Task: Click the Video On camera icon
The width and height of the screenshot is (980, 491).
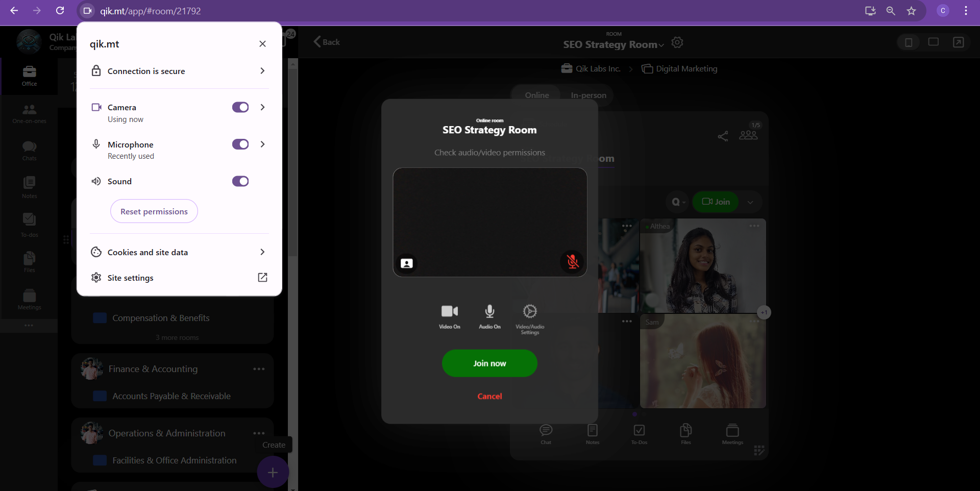Action: (449, 311)
